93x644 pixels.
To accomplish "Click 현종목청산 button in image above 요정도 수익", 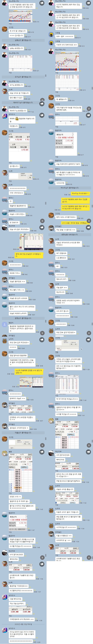I will (24, 467).
